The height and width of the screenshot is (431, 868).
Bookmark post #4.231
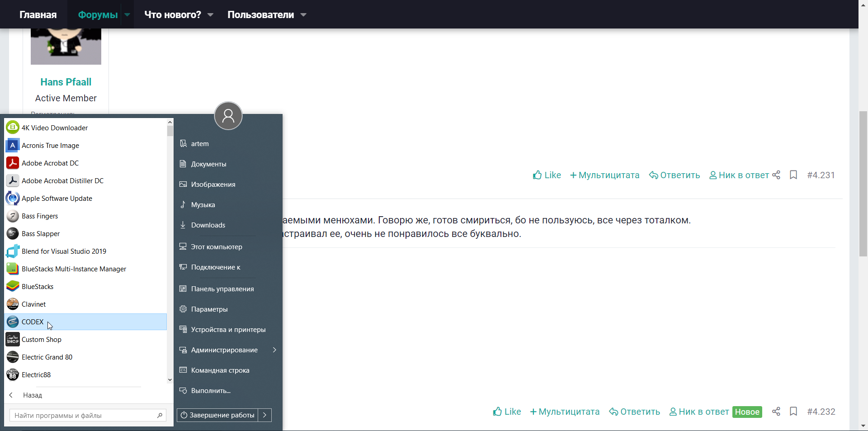point(793,175)
